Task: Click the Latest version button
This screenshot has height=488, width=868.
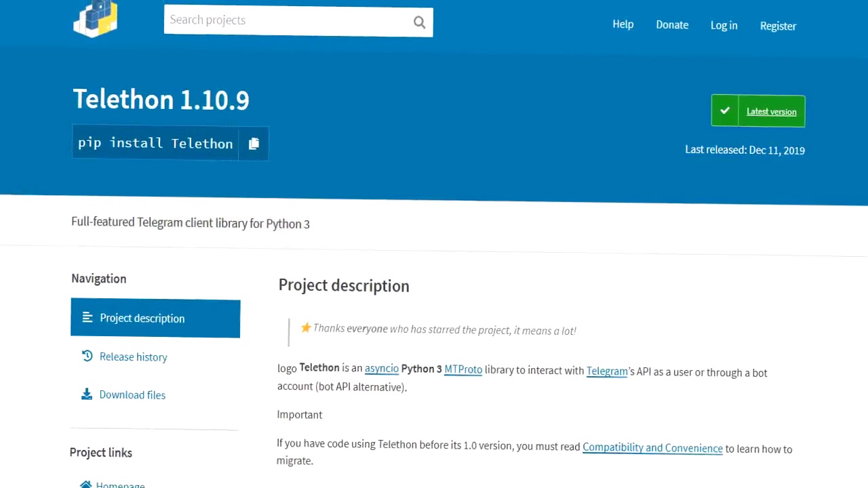Action: [x=758, y=110]
